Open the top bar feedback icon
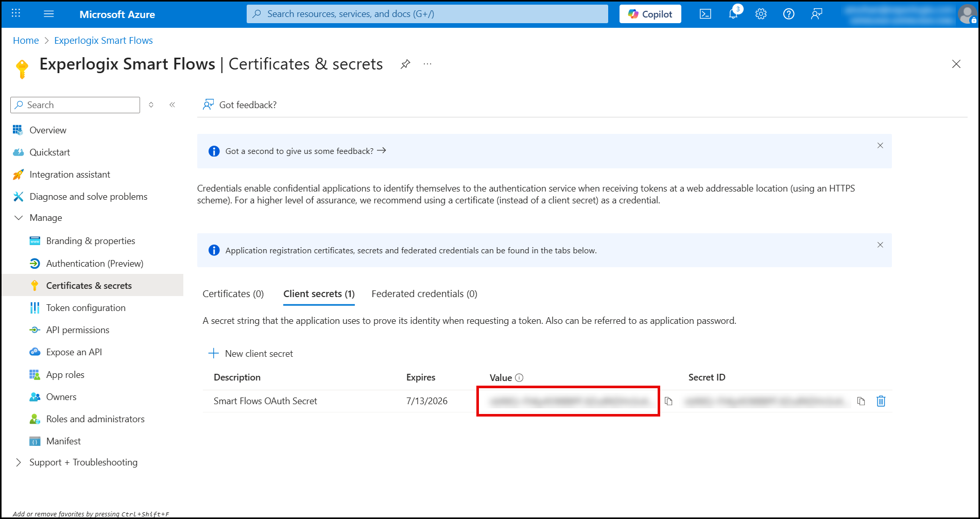 click(x=816, y=14)
